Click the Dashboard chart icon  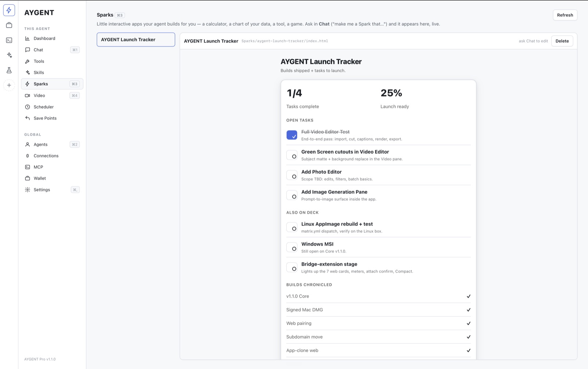28,38
